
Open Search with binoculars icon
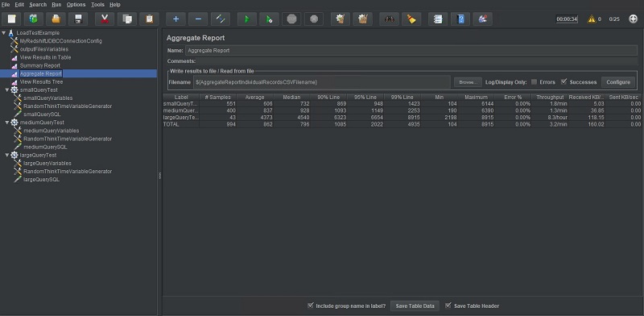pyautogui.click(x=389, y=19)
